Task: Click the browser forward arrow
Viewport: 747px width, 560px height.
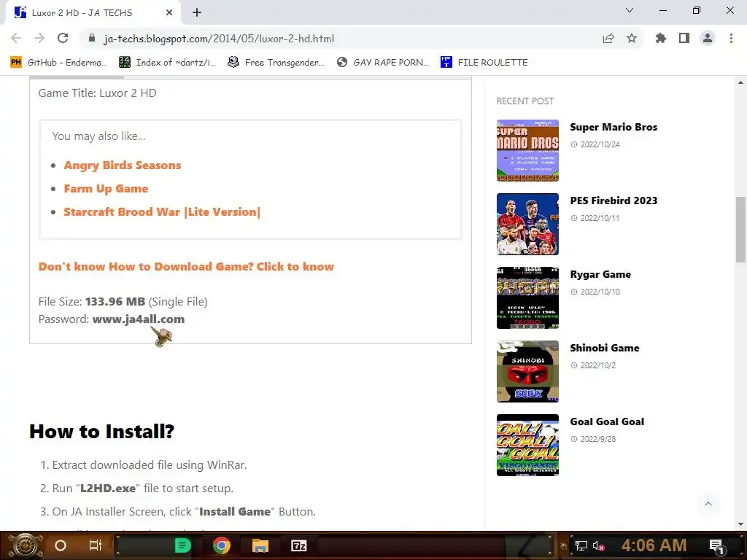Action: (x=39, y=38)
